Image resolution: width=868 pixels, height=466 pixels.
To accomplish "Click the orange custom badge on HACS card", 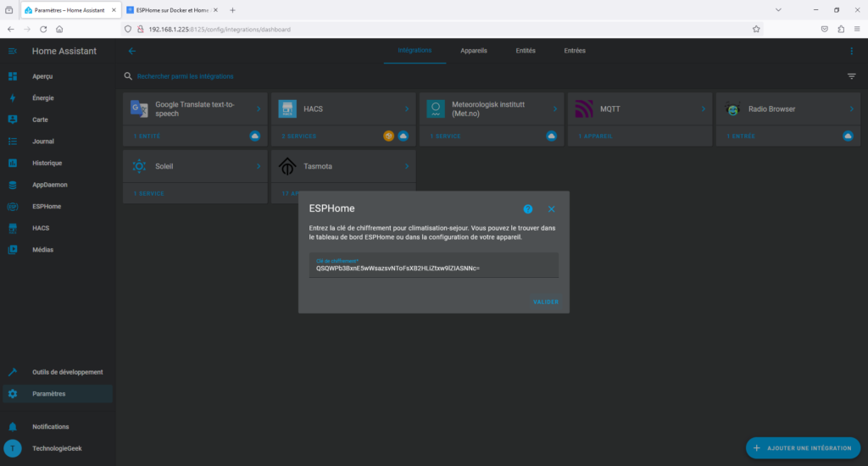I will coord(388,136).
